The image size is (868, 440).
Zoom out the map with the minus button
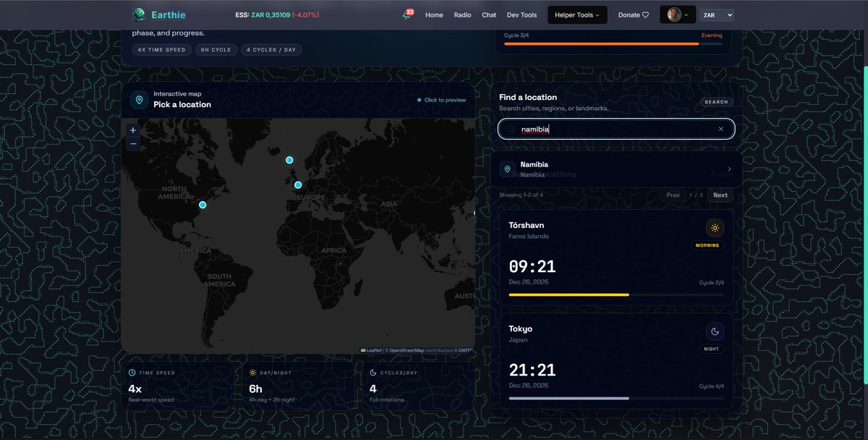click(x=132, y=144)
